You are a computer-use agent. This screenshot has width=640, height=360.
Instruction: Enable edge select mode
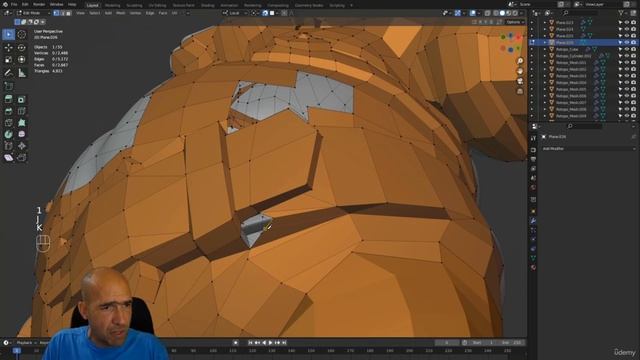pyautogui.click(x=62, y=13)
